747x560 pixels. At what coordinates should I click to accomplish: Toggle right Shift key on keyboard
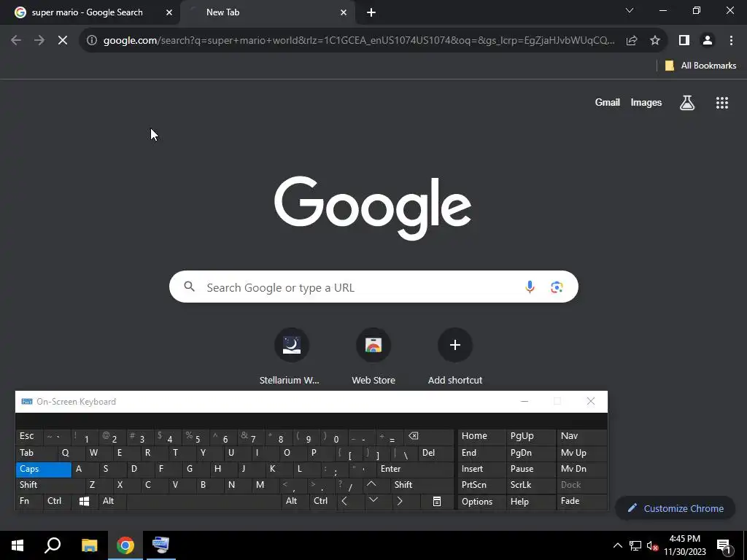(x=422, y=485)
